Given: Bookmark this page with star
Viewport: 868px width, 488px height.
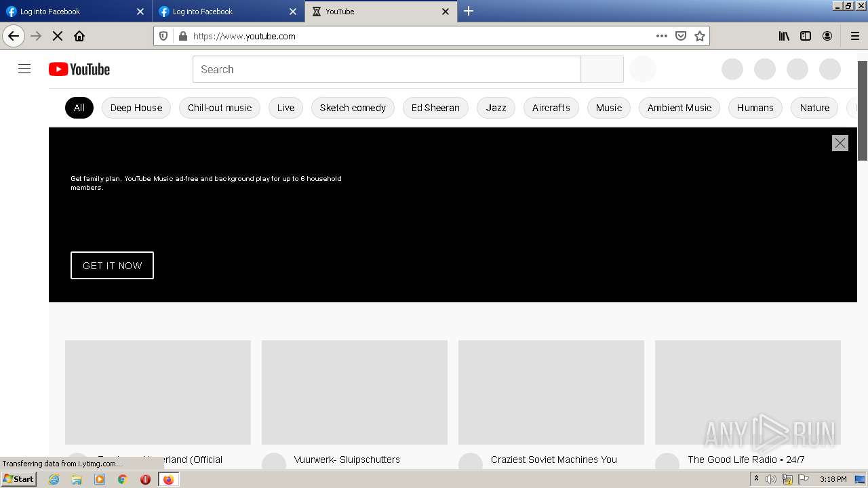Looking at the screenshot, I should tap(700, 36).
